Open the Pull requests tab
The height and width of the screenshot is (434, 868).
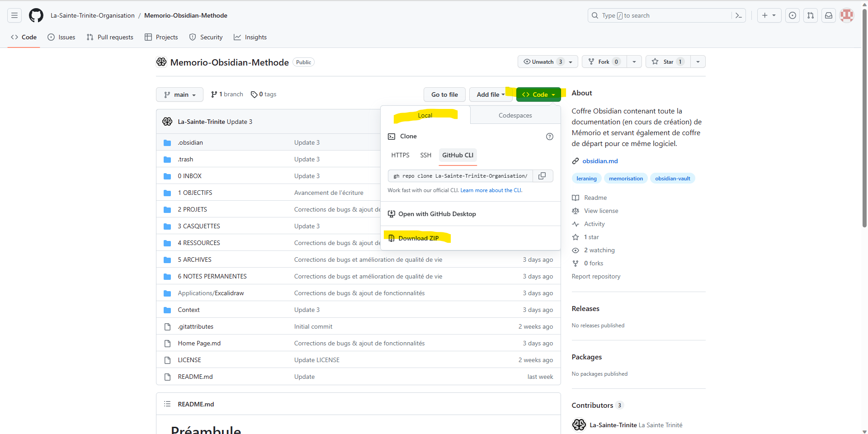(x=110, y=37)
